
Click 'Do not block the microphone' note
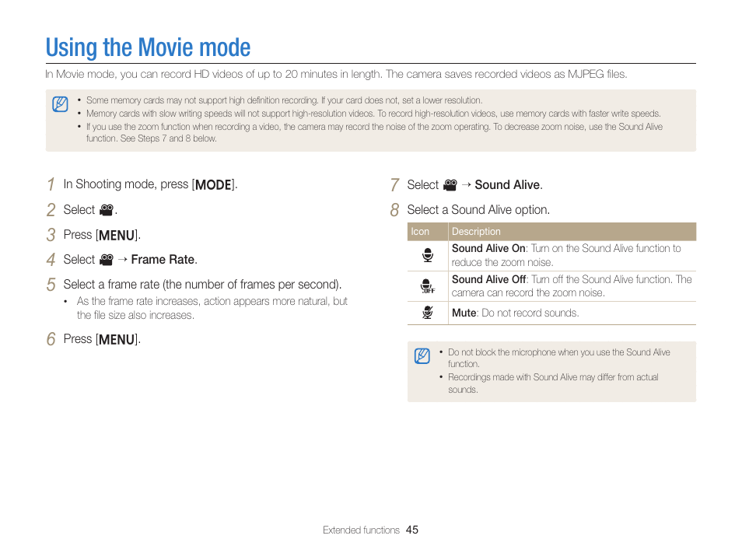click(x=559, y=358)
